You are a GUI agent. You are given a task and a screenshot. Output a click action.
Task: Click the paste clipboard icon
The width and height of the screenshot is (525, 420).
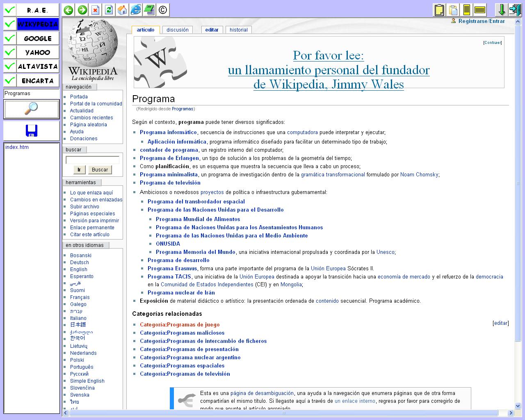click(x=453, y=10)
